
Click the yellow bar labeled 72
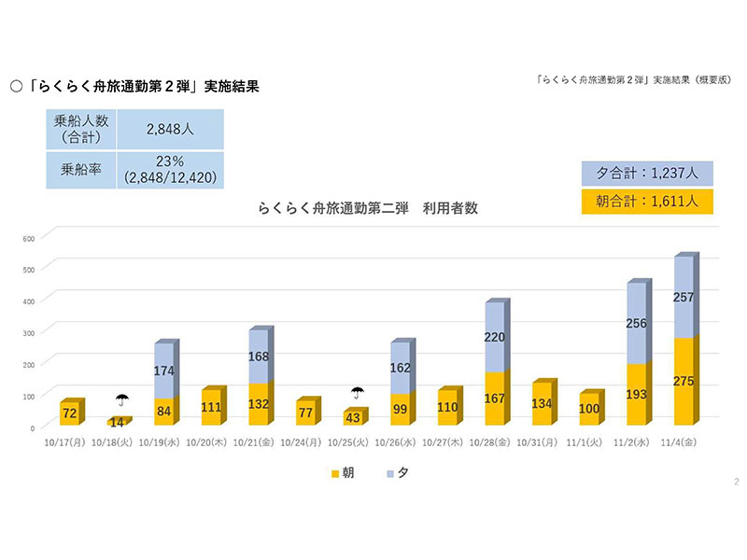coord(71,411)
